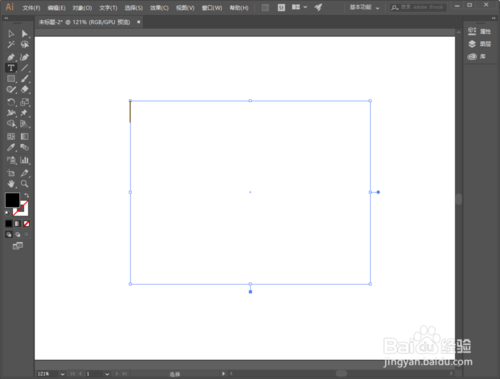Select the Zoom magnifier tool
The width and height of the screenshot is (500, 379).
[24, 184]
